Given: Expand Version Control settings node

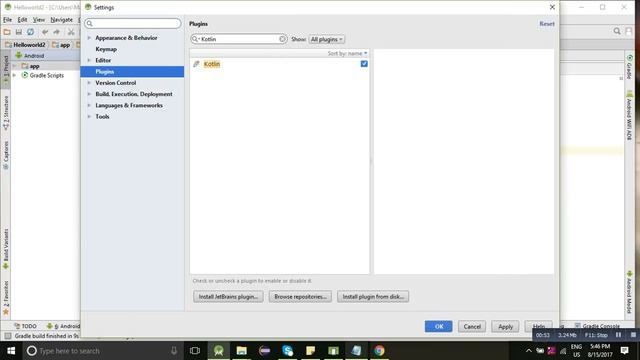Looking at the screenshot, I should click(x=89, y=82).
